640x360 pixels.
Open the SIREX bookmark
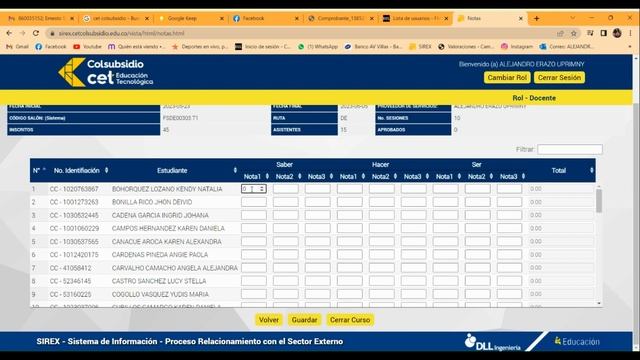point(420,47)
